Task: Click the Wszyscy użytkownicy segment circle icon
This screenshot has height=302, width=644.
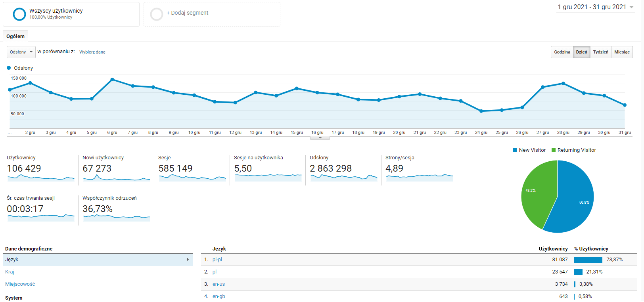Action: (x=19, y=14)
